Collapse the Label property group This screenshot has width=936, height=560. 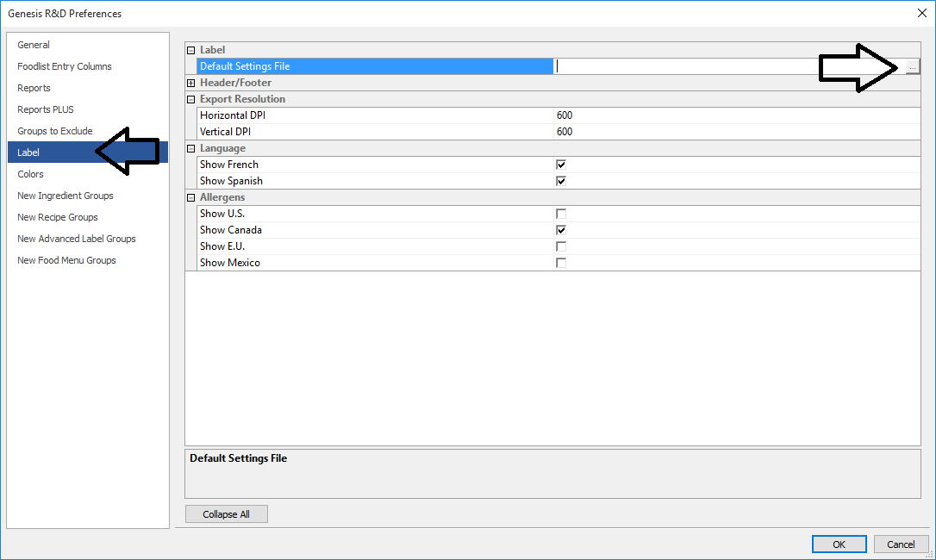click(191, 50)
